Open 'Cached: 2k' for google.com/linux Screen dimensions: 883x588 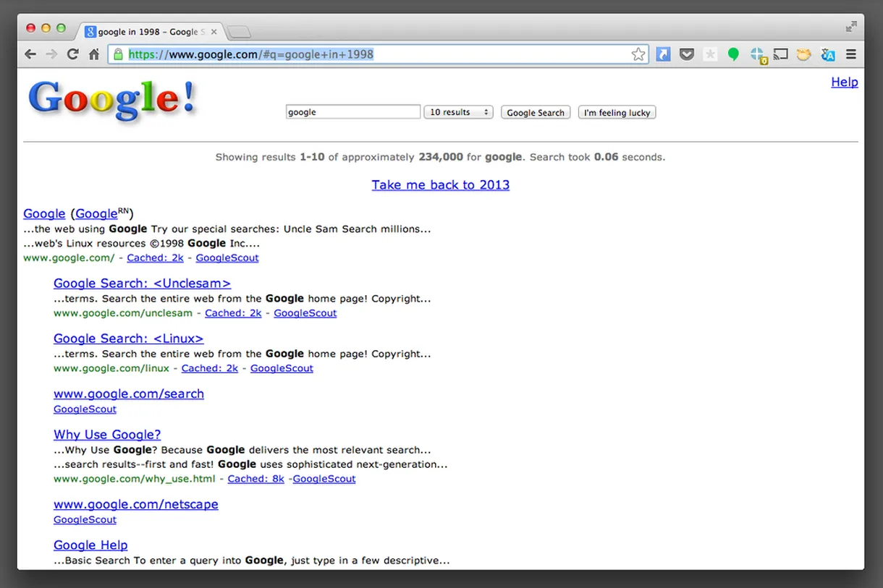click(x=210, y=368)
